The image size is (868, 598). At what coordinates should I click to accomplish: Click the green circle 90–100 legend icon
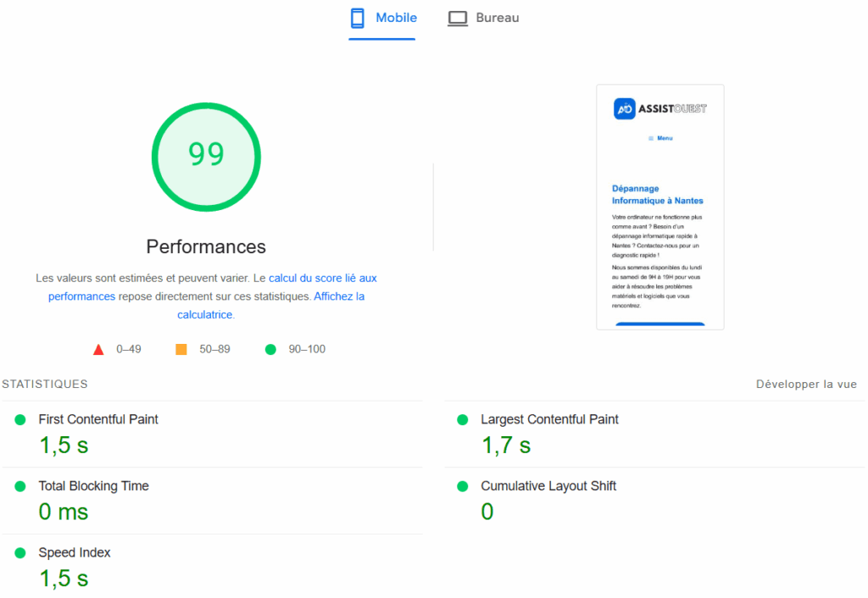(270, 349)
